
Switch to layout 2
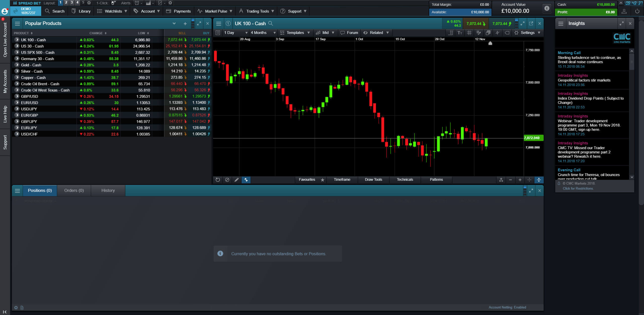(66, 3)
